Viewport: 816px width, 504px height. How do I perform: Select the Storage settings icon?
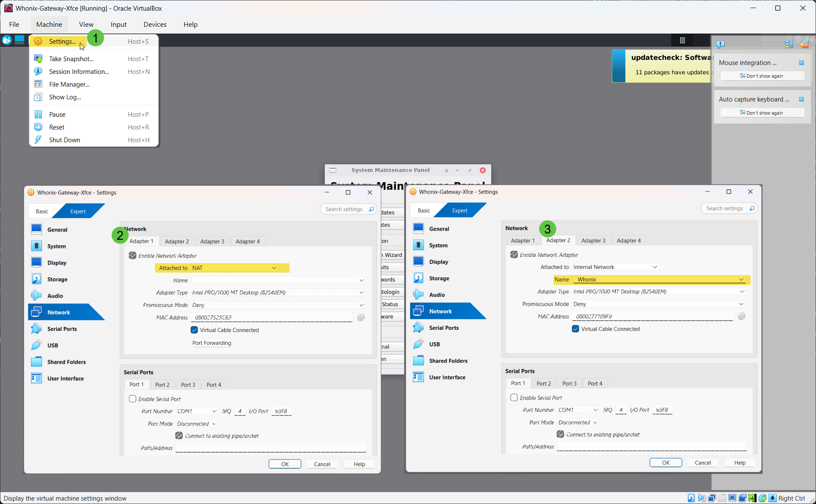click(x=37, y=279)
